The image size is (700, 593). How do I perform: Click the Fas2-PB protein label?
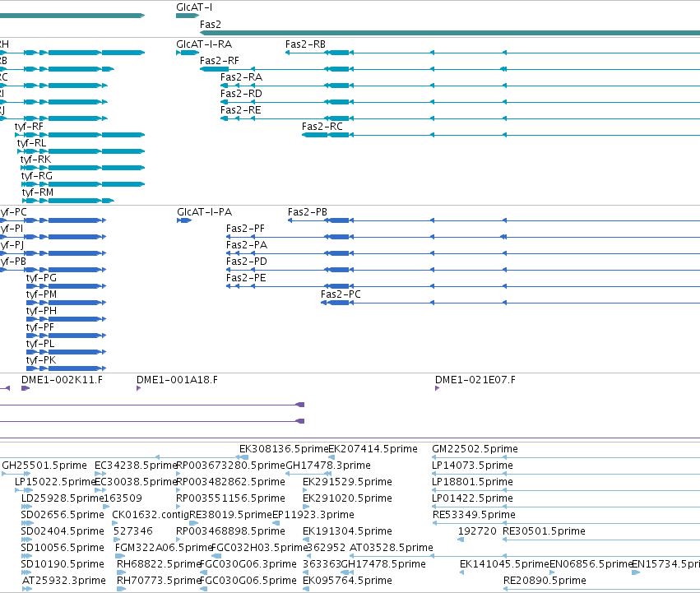click(x=308, y=212)
